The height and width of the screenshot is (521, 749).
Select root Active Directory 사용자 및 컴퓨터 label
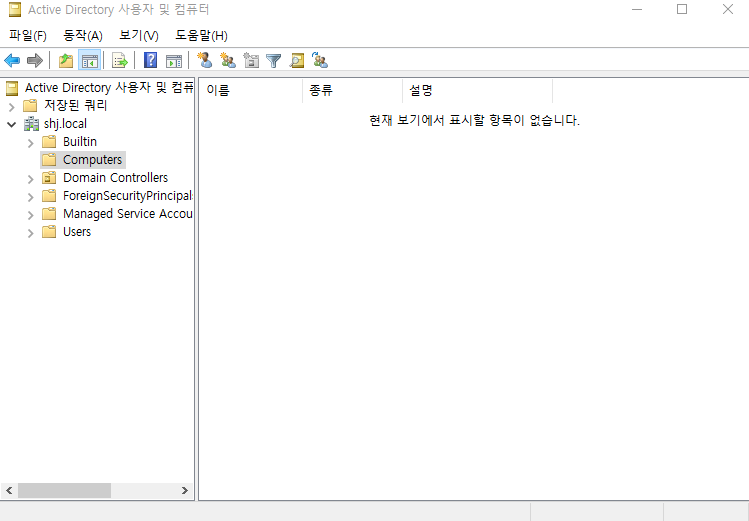point(109,88)
